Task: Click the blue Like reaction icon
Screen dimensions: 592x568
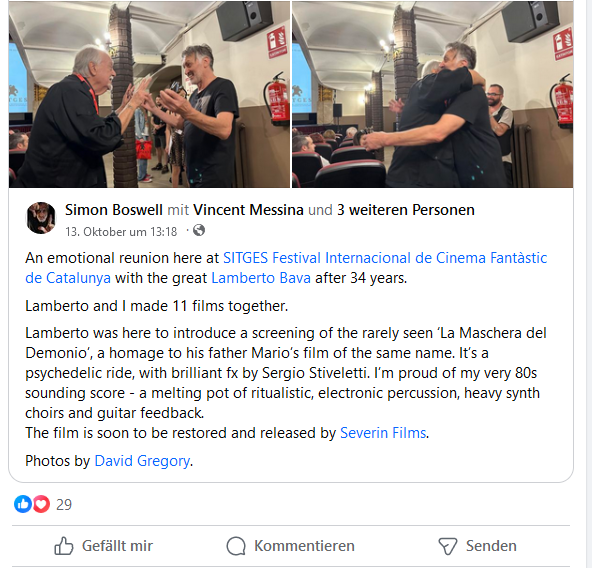Action: tap(23, 504)
